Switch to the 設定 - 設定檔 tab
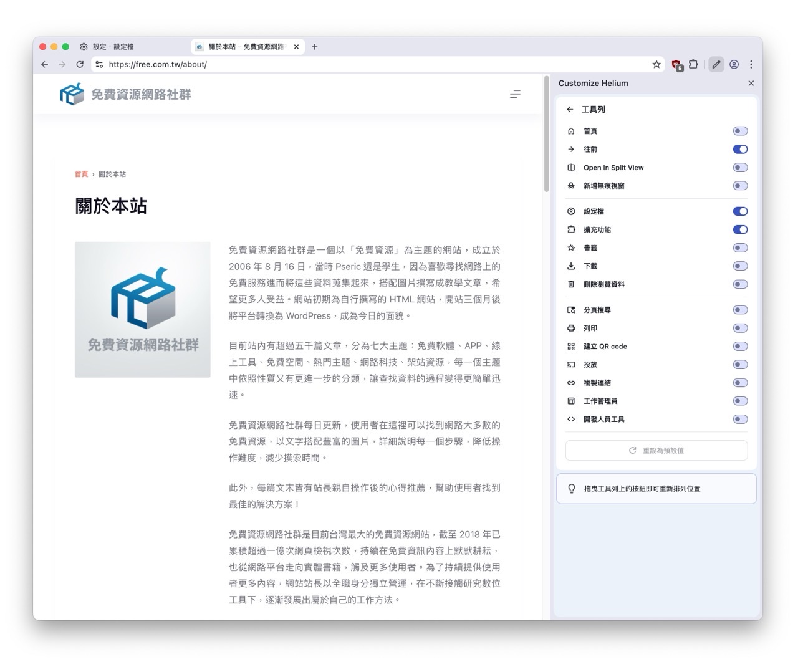The width and height of the screenshot is (798, 672). tap(113, 47)
